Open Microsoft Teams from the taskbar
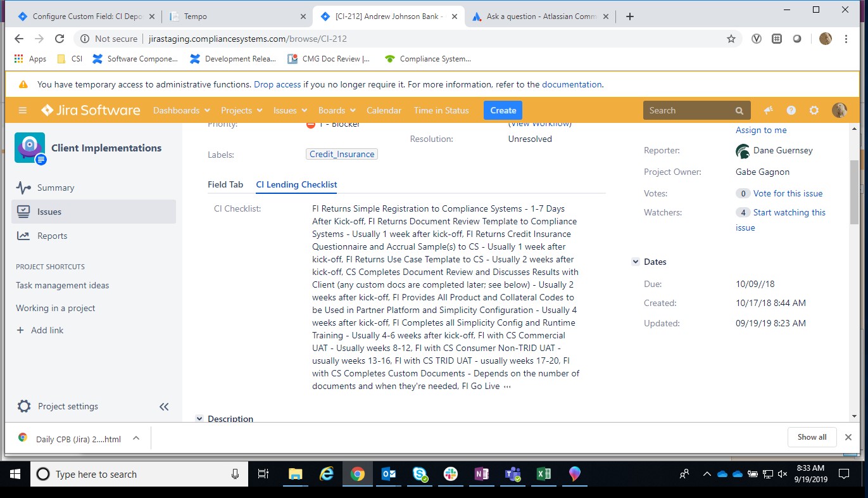The width and height of the screenshot is (868, 498). click(x=512, y=474)
